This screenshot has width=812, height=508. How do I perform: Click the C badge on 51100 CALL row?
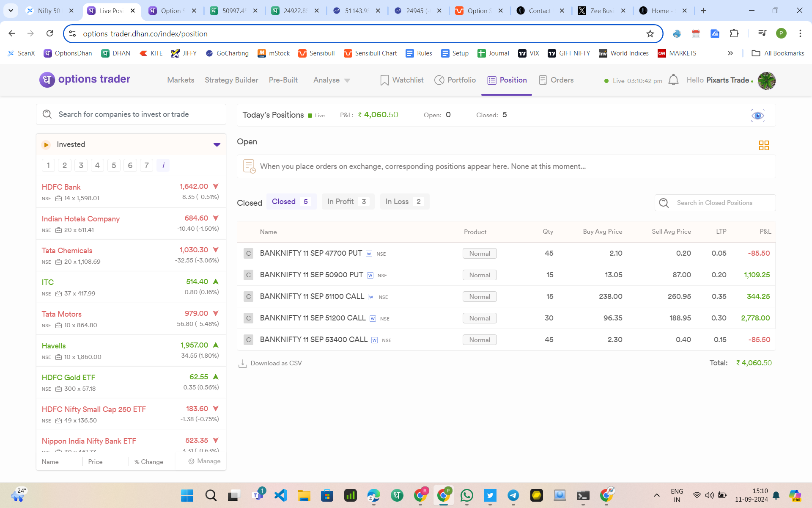pos(248,296)
